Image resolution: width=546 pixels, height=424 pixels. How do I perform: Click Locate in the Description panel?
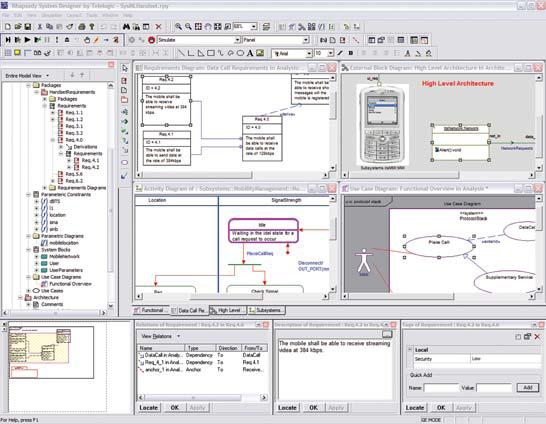[287, 408]
